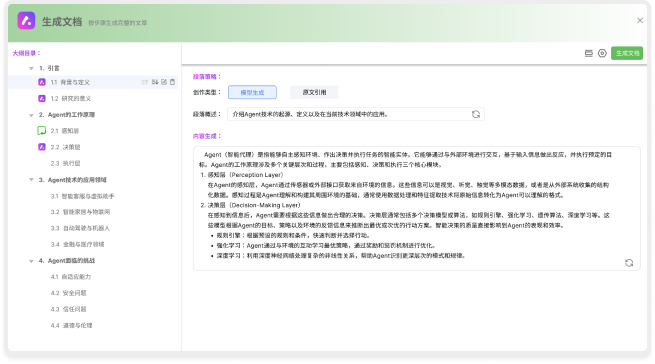Open the round settings icon in toolbar

602,53
